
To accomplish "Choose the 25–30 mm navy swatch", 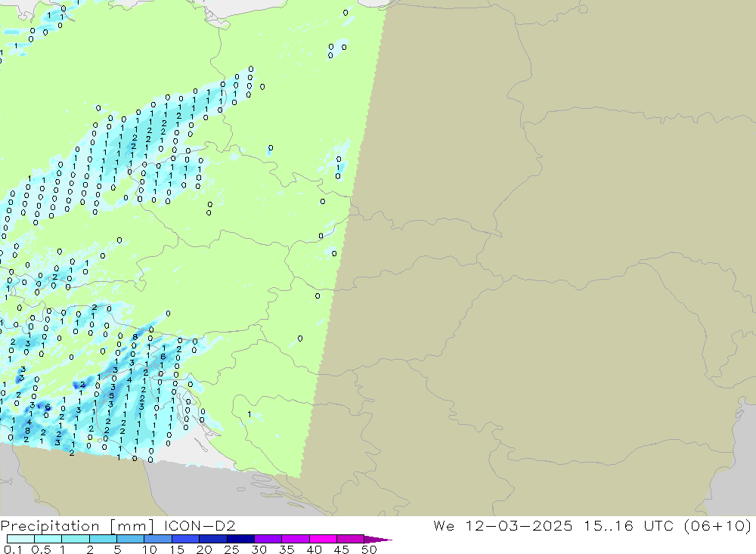I will [240, 539].
